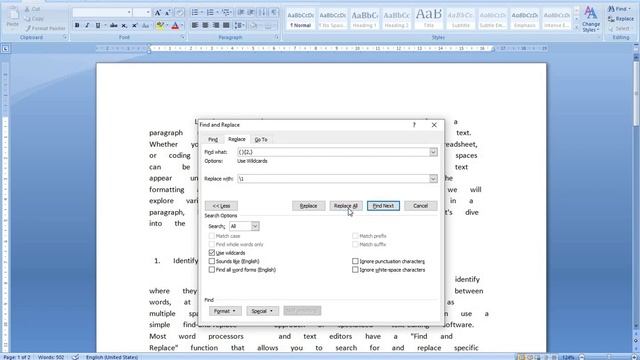Click the Paste icon in Clipboard
The image size is (640, 360).
click(13, 17)
